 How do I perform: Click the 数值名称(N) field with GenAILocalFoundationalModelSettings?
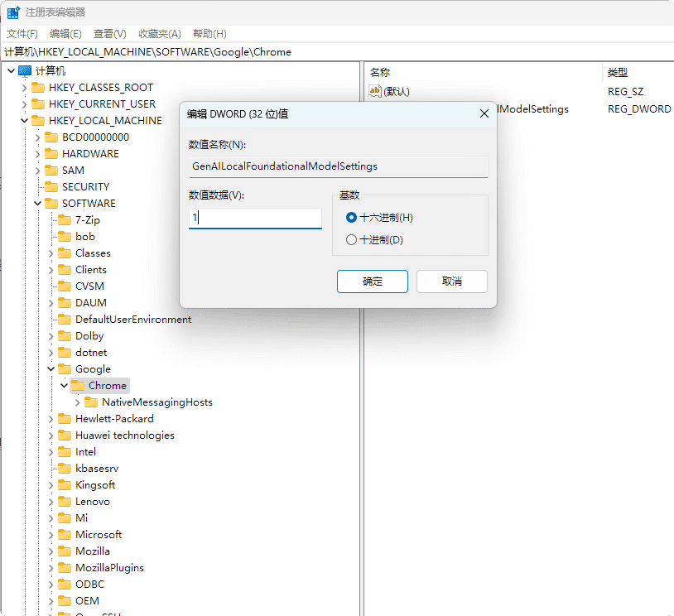[339, 166]
